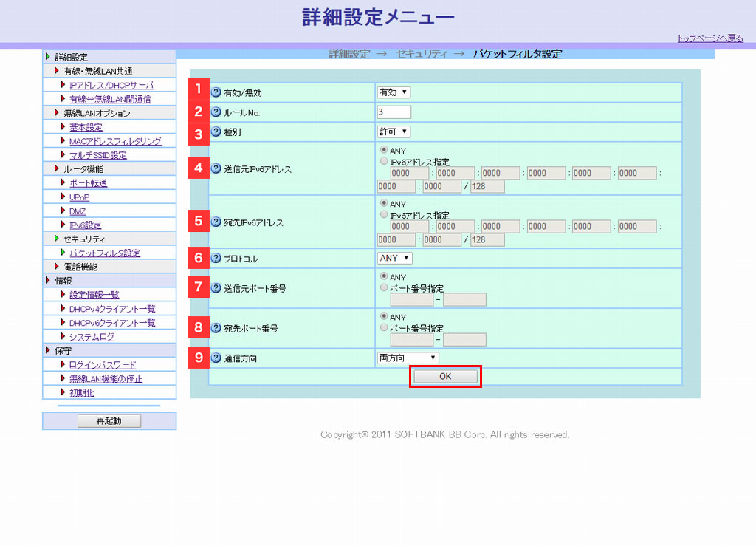Click help icon for 送信元IPv6アドレス
The width and height of the screenshot is (756, 546).
point(216,168)
